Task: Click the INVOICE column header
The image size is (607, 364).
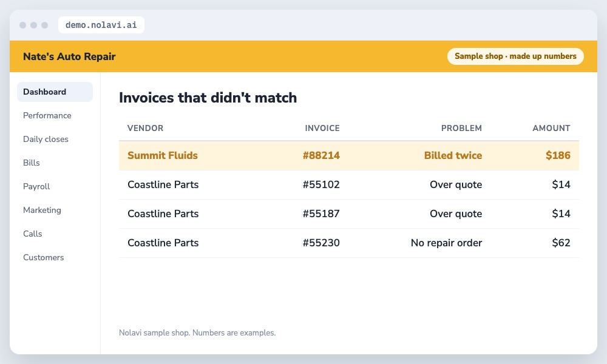Action: tap(322, 128)
